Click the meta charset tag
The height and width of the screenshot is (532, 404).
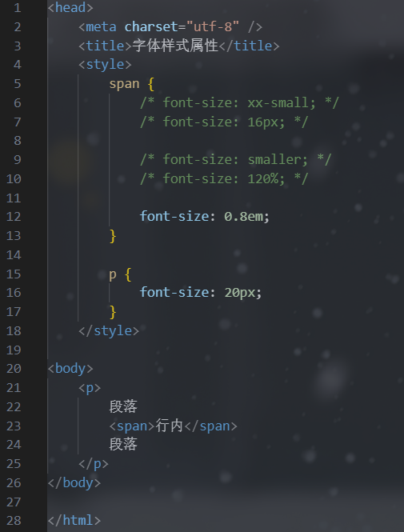click(170, 27)
